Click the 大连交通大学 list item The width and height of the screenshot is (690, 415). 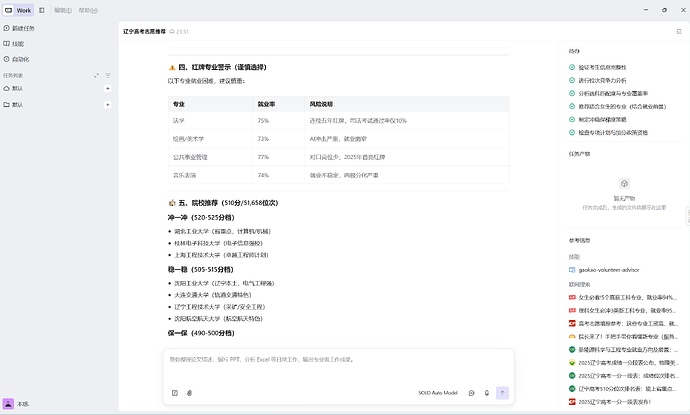tap(213, 295)
